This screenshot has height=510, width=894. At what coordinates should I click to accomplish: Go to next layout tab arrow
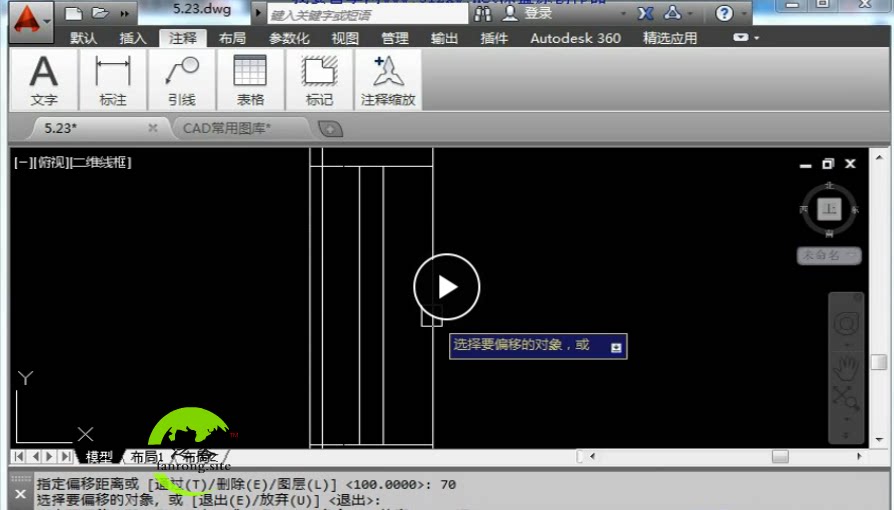click(x=50, y=456)
